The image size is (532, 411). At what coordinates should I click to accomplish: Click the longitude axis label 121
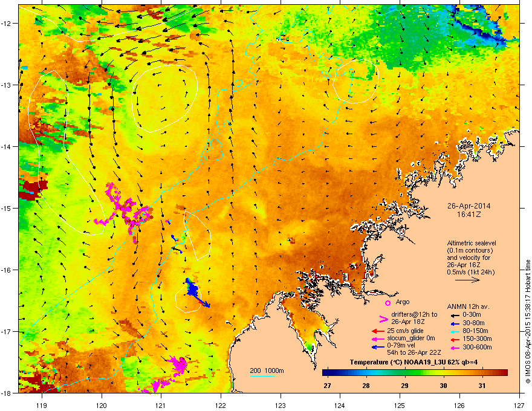click(161, 405)
